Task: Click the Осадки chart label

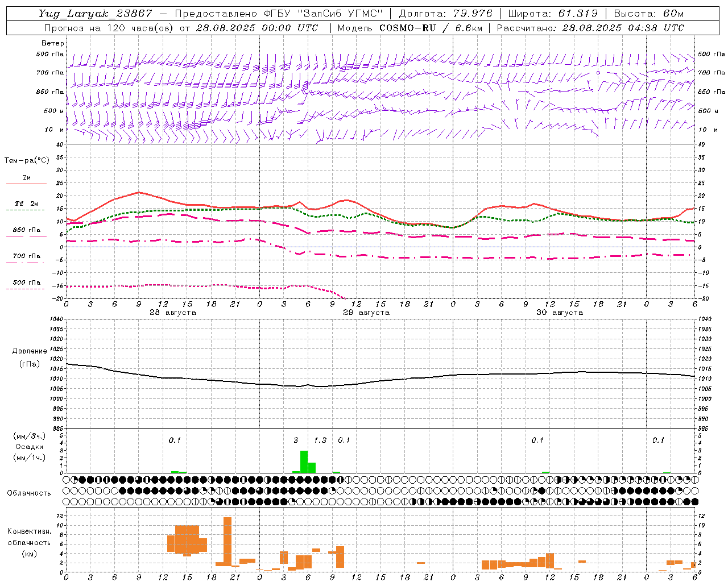Action: [x=29, y=447]
